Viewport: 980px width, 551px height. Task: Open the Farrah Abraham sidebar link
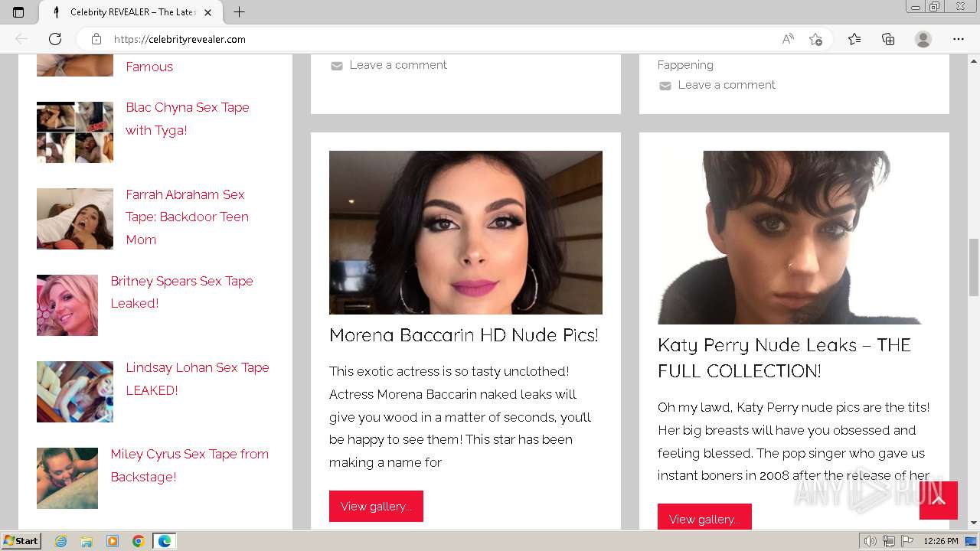[187, 217]
